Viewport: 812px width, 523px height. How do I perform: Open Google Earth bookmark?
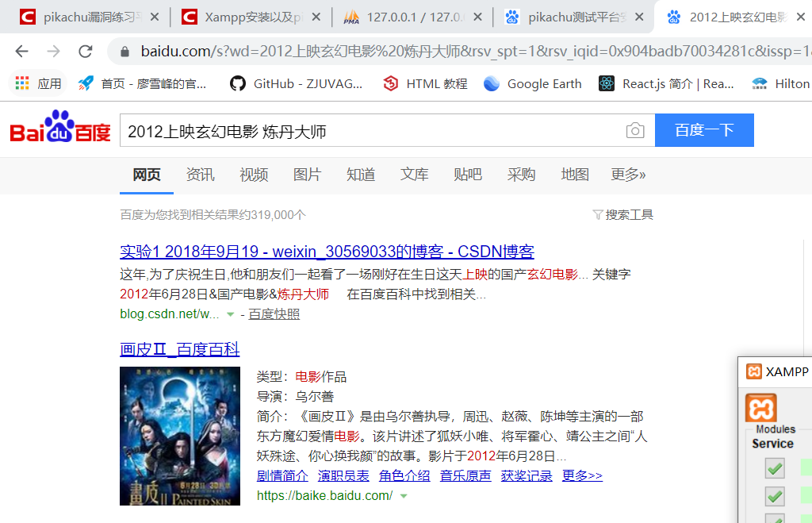(532, 83)
